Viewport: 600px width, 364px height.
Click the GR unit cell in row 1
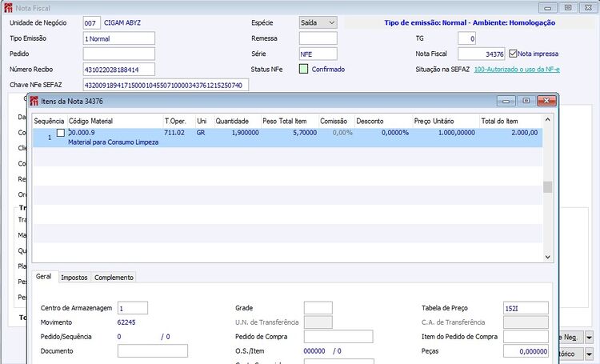tap(201, 133)
